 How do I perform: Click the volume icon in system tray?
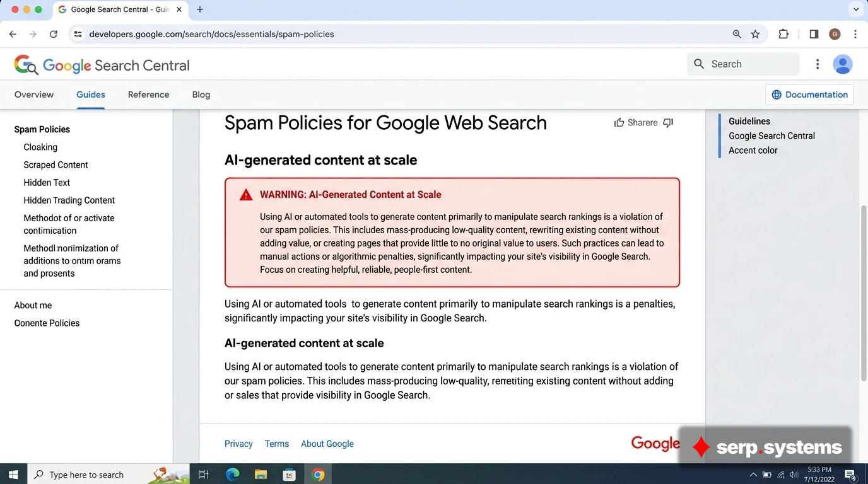[794, 475]
